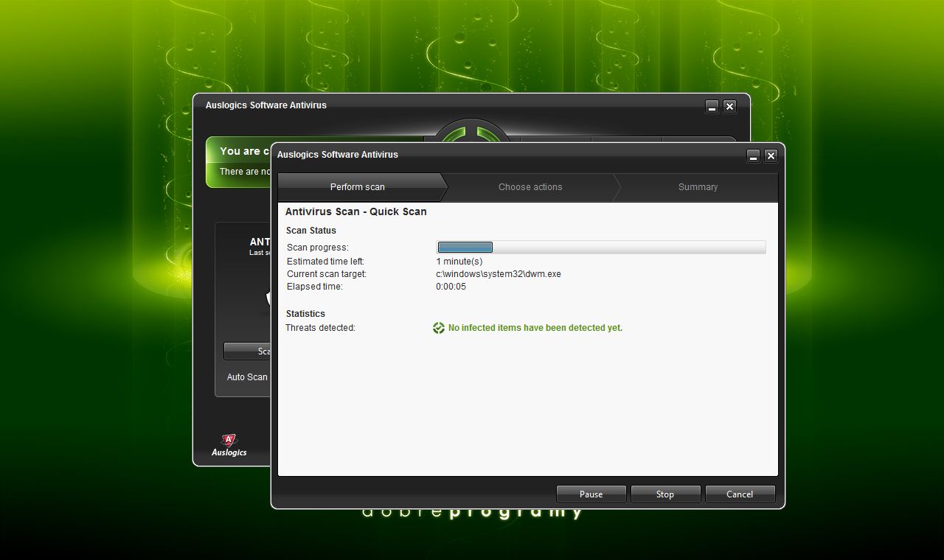This screenshot has height=560, width=944.
Task: Click the 'Scan progress:' label
Action: pos(318,248)
